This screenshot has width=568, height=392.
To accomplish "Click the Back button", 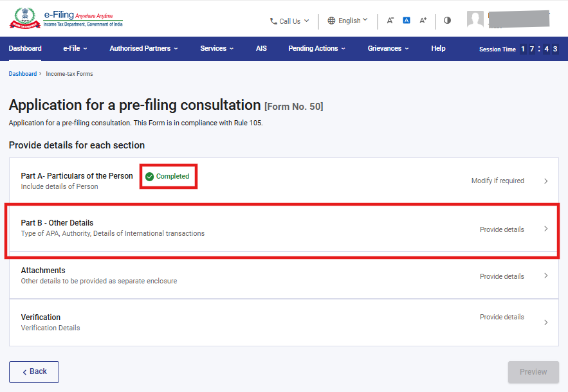I will coord(34,371).
